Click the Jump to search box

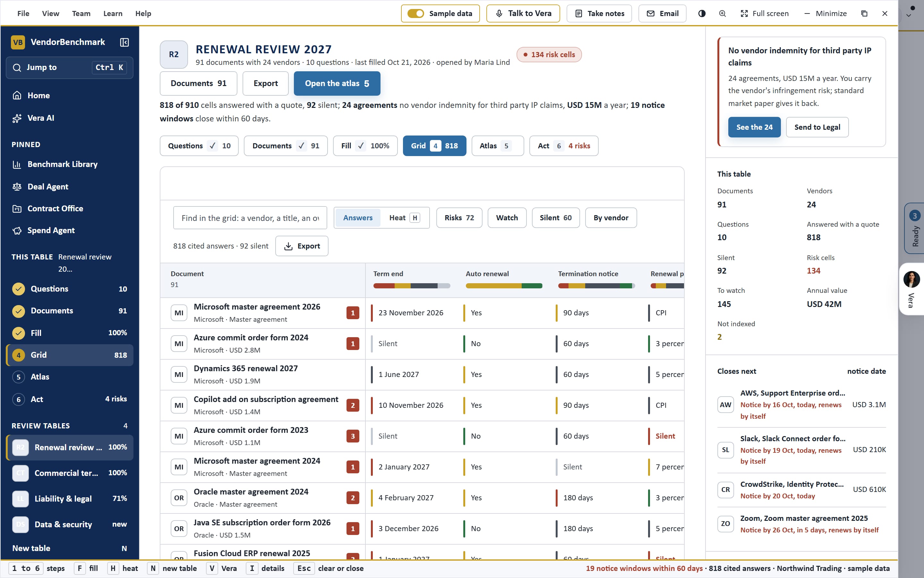coord(70,68)
